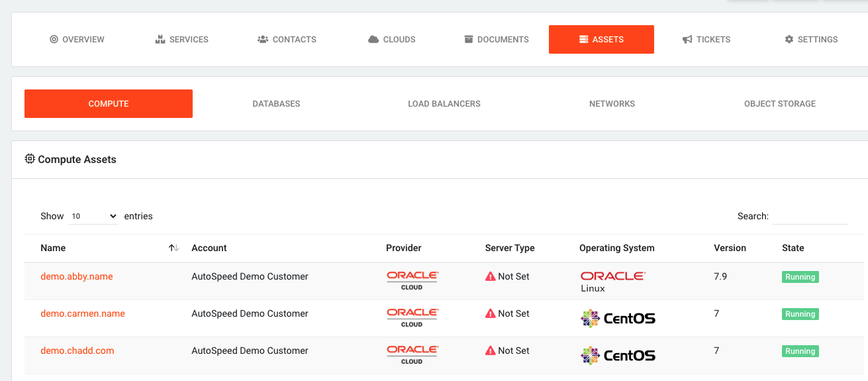Image resolution: width=868 pixels, height=381 pixels.
Task: Click the Compute Assets chip icon
Action: 30,159
